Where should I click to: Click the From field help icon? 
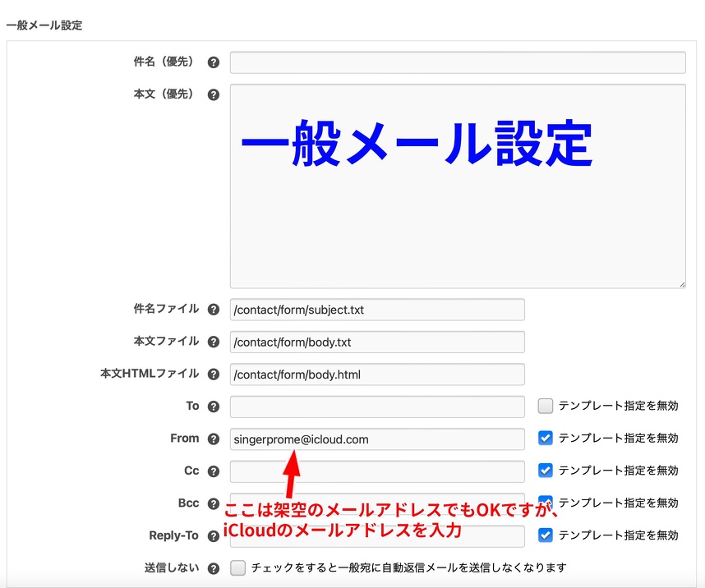point(214,439)
